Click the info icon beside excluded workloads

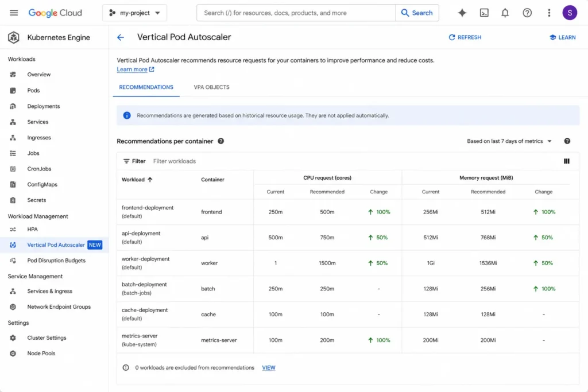click(126, 368)
